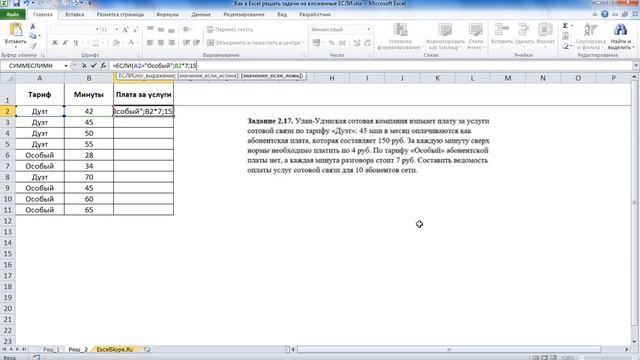Viewport: 640px width, 360px height.
Task: Open the Conditional Formatting (Условное форматирование) button
Action: [x=399, y=36]
